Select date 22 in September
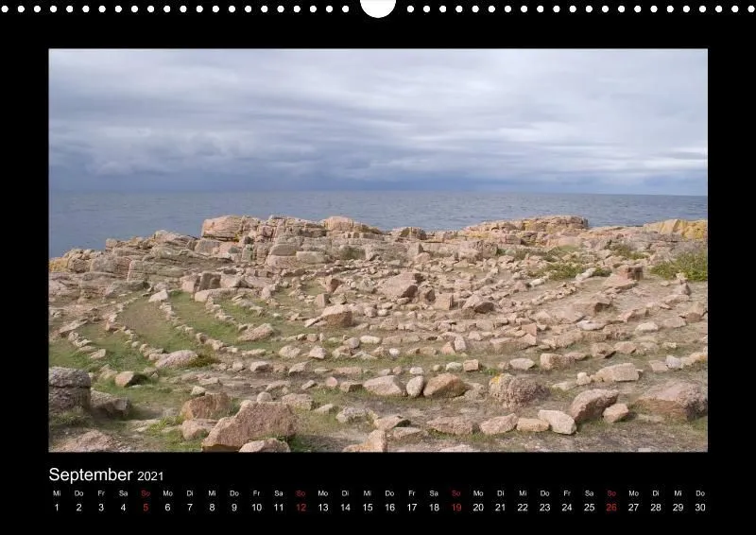This screenshot has width=756, height=535. 523,508
